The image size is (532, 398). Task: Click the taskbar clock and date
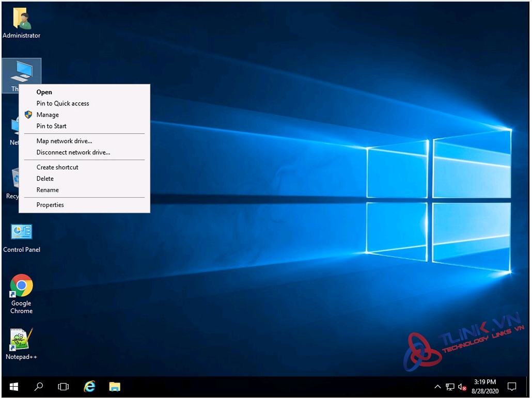tap(484, 387)
